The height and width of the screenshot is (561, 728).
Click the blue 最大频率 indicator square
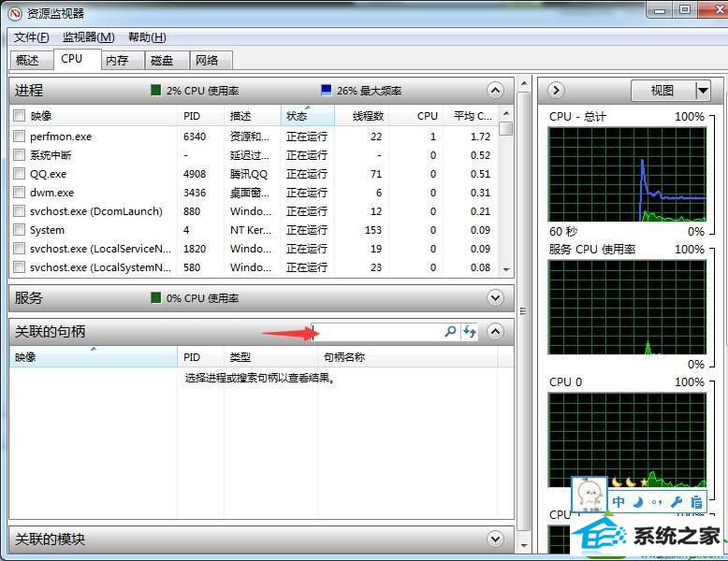pyautogui.click(x=327, y=90)
